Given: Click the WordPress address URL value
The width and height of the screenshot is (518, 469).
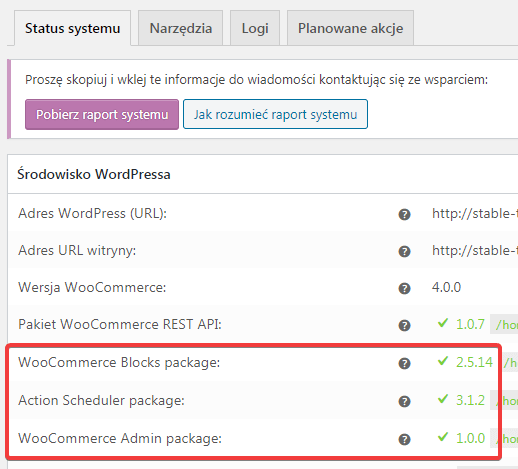Looking at the screenshot, I should click(x=475, y=214).
